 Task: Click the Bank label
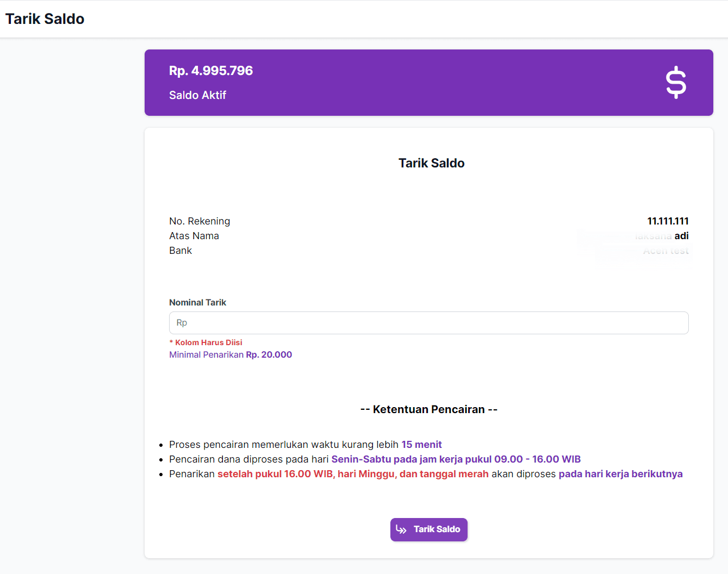[181, 251]
